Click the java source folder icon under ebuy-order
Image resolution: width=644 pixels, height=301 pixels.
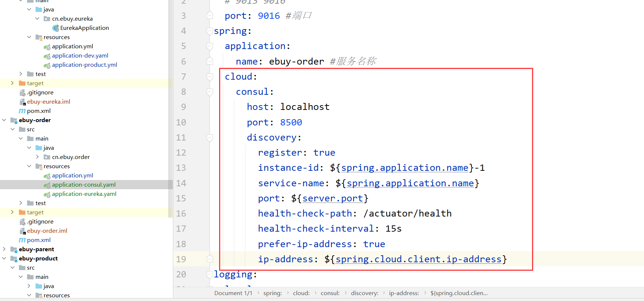point(39,148)
